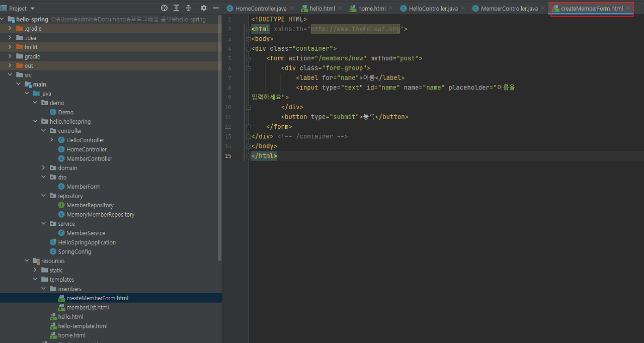Fold the div container block at line 4

pos(249,49)
